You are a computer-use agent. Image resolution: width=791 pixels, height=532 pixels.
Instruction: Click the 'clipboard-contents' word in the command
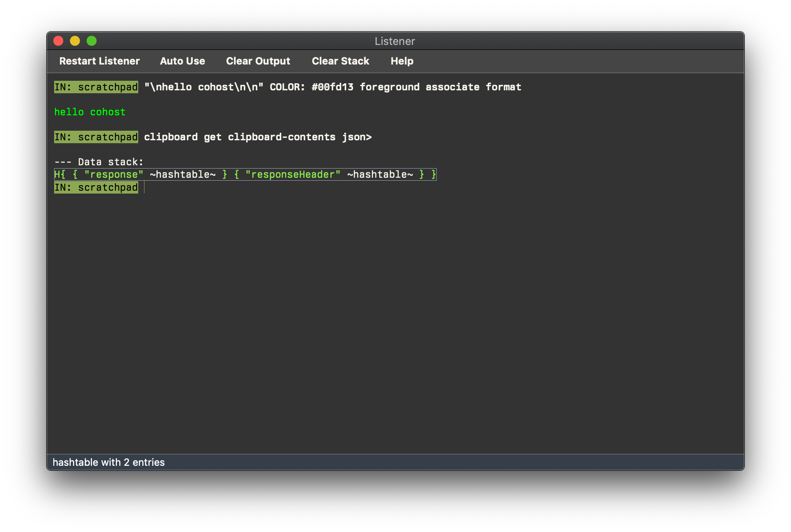click(281, 137)
